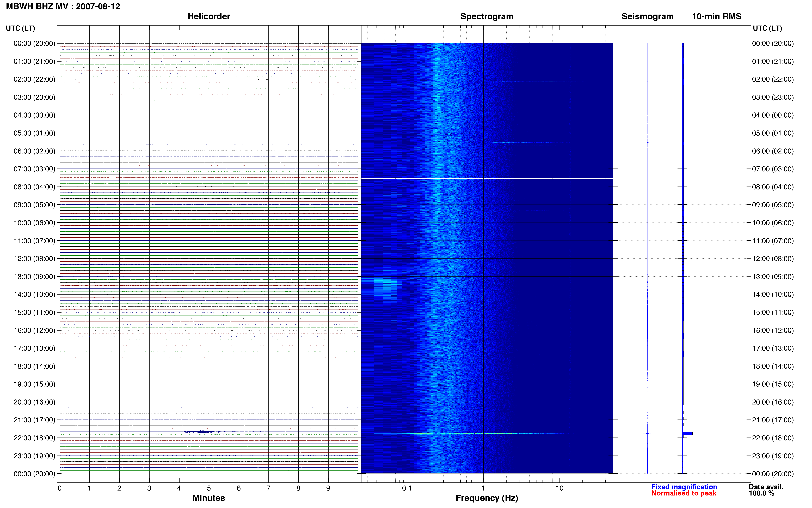Click the event spike on the seismogram trace
Viewport: 812px width, 508px height.
click(647, 433)
